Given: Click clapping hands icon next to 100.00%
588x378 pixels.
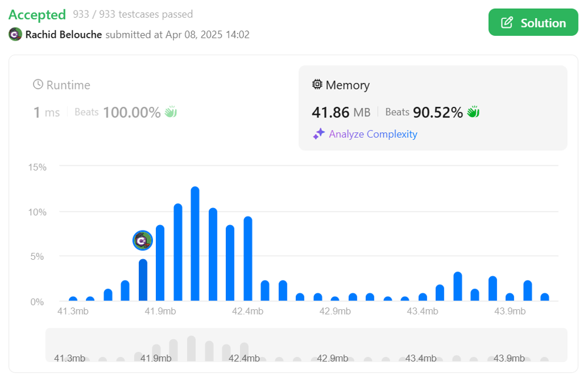Looking at the screenshot, I should (x=171, y=112).
